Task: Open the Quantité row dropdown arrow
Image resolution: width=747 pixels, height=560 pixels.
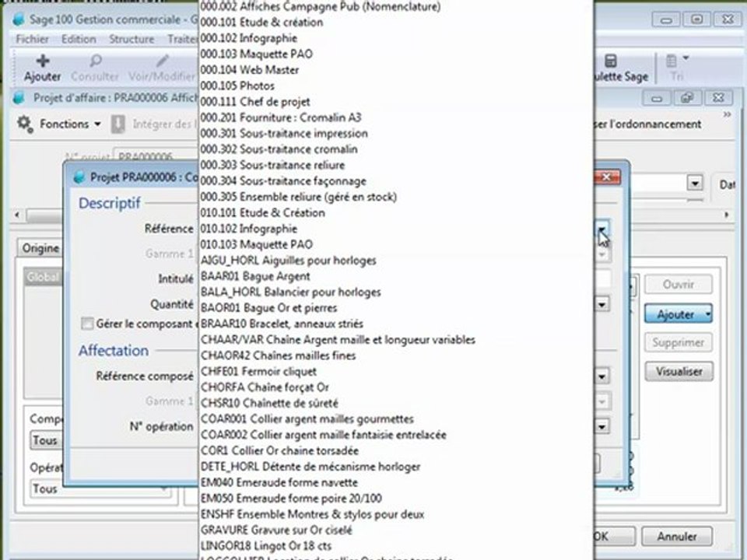Action: [x=602, y=304]
